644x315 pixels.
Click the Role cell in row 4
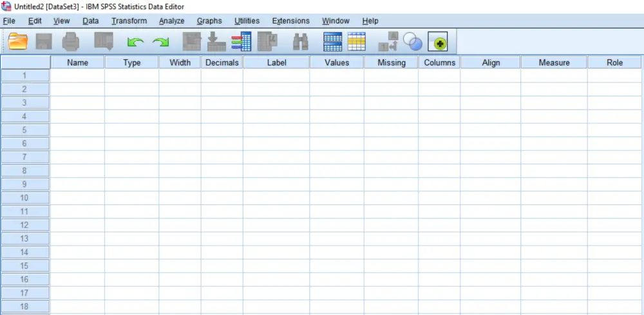[x=615, y=116]
